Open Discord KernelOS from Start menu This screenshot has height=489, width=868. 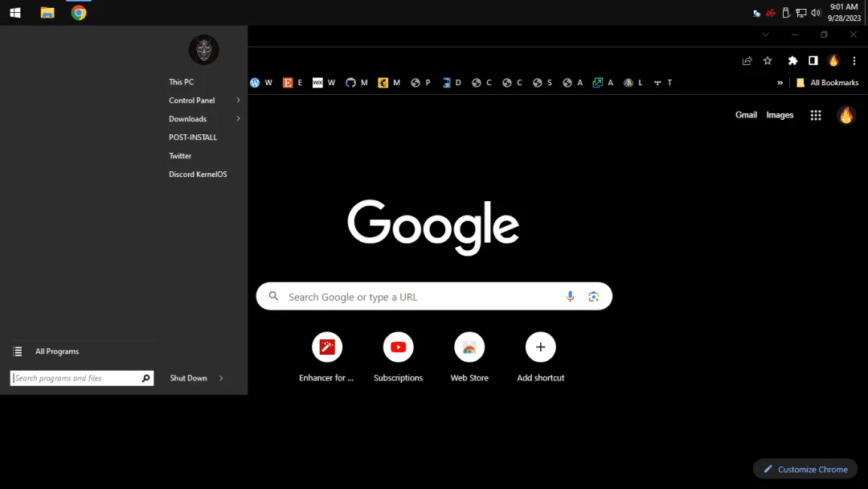(x=198, y=174)
